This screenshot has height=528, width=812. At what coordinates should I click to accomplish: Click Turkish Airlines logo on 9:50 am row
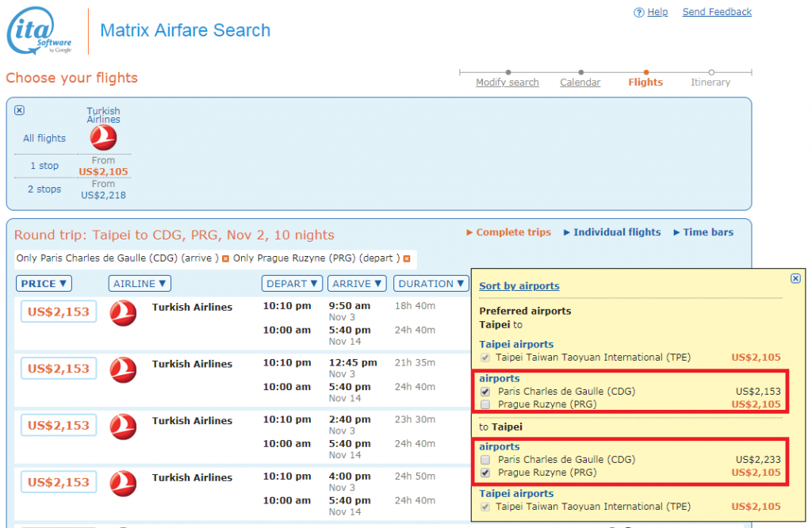click(x=123, y=312)
